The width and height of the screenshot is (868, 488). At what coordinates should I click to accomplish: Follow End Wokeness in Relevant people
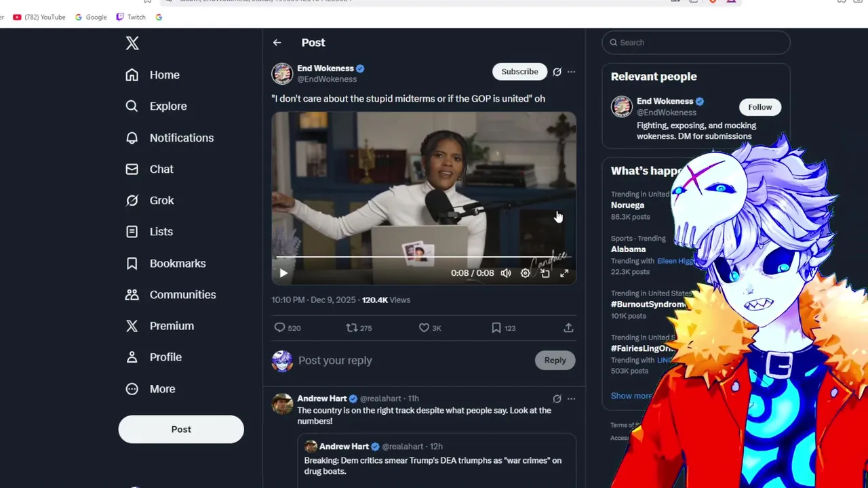coord(759,107)
